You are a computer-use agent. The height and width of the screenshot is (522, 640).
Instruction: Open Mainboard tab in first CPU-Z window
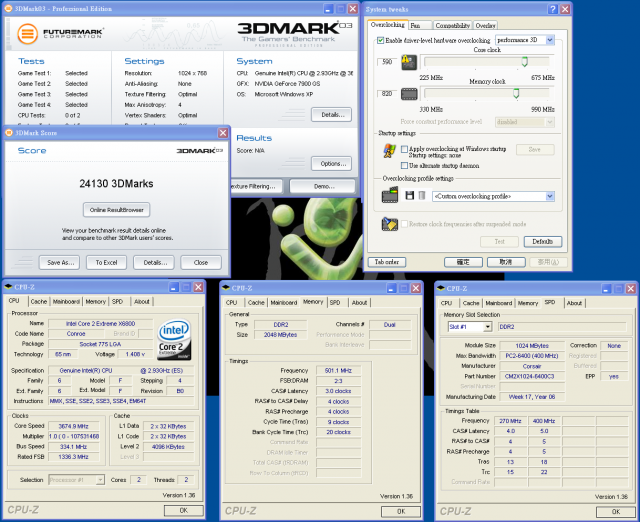click(x=66, y=301)
